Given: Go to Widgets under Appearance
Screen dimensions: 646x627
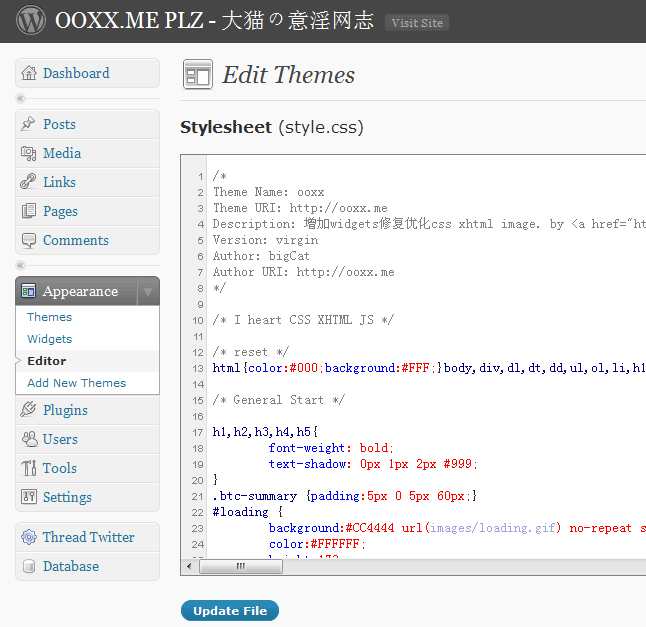Looking at the screenshot, I should (49, 339).
